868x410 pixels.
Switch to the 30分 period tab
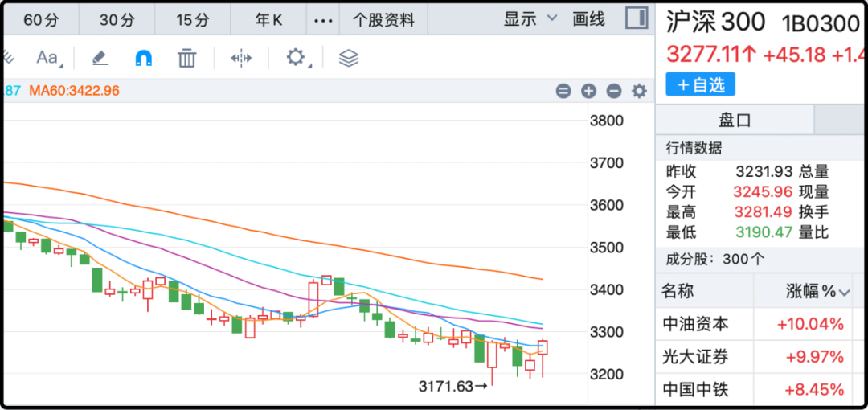coord(117,21)
